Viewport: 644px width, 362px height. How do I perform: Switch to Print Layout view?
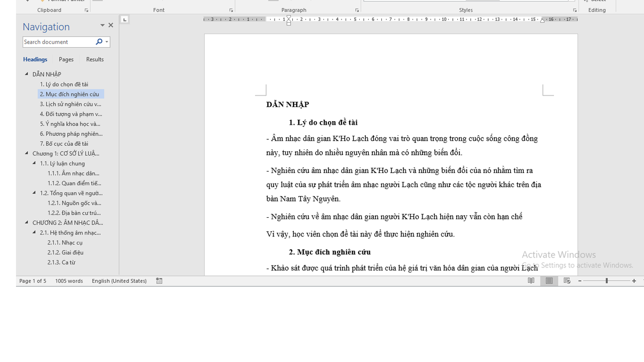549,281
